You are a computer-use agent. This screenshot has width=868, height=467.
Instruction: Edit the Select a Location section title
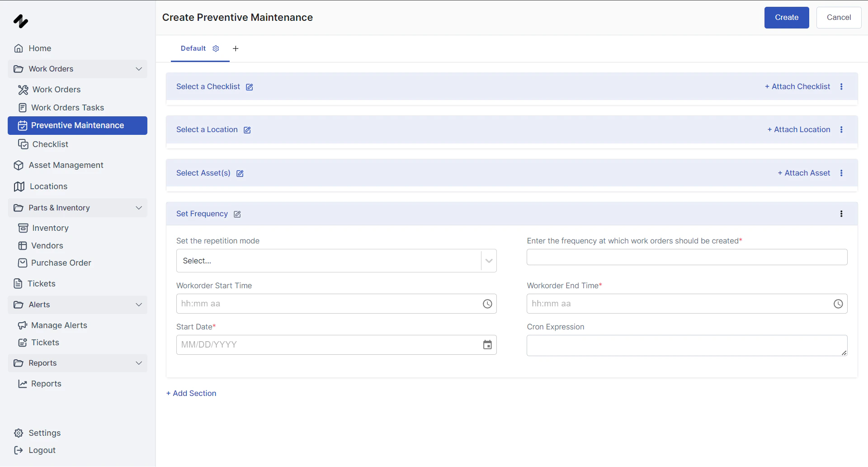pos(247,130)
